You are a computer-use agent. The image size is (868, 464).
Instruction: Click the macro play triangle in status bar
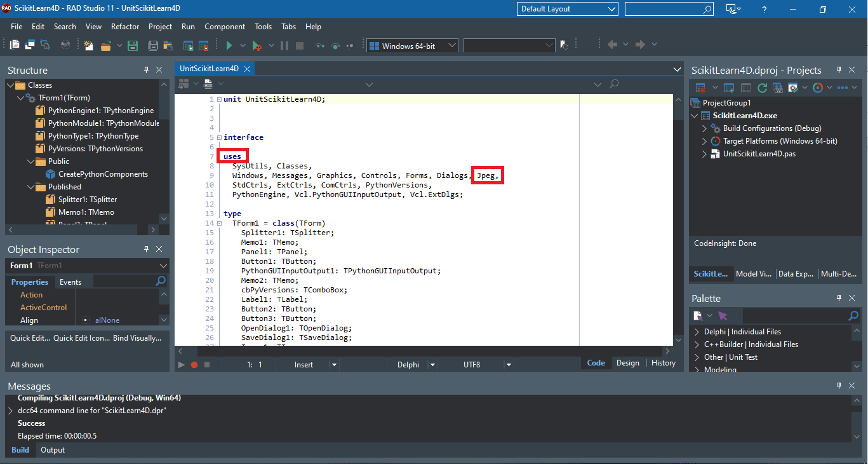click(182, 365)
